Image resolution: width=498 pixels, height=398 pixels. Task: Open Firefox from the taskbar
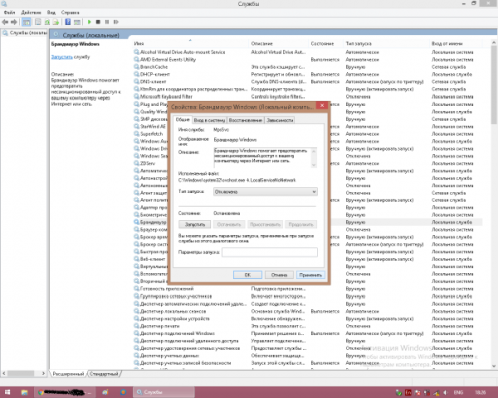(x=123, y=392)
